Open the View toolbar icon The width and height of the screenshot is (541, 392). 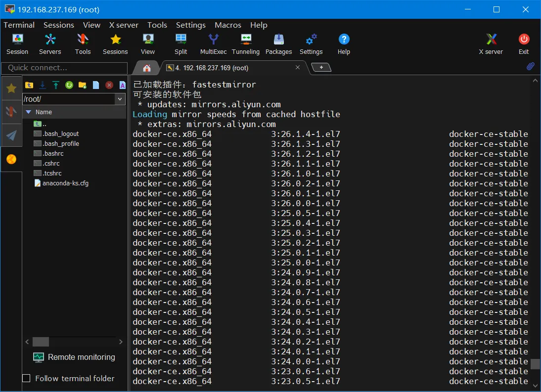(x=148, y=44)
